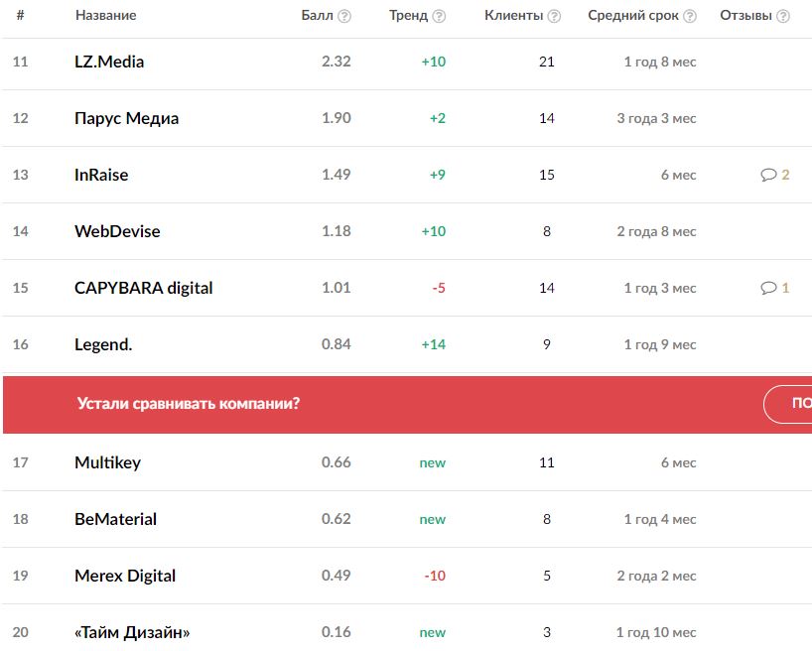
Task: Click help icon next to Клиенты header
Action: click(x=554, y=16)
